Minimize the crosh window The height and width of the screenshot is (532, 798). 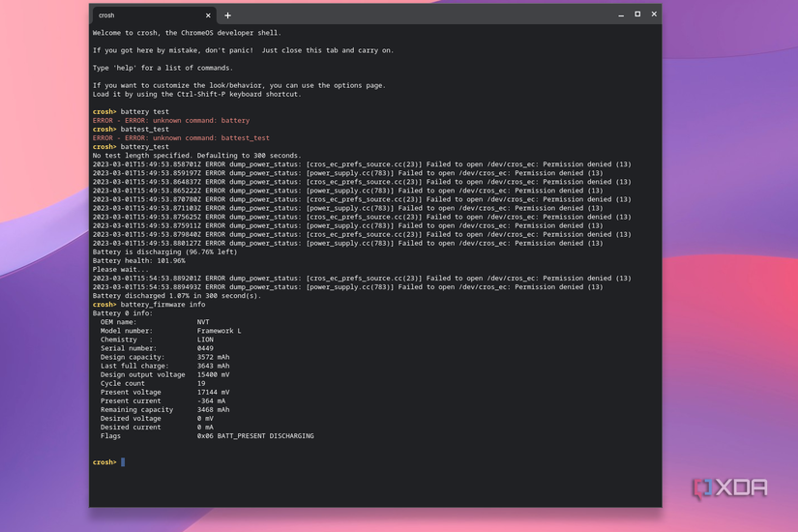621,15
